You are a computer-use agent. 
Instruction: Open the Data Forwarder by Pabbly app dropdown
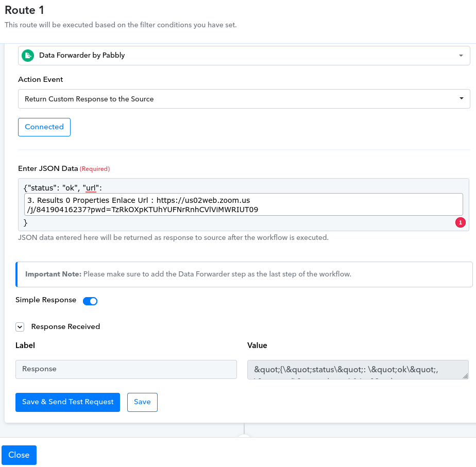pyautogui.click(x=244, y=56)
